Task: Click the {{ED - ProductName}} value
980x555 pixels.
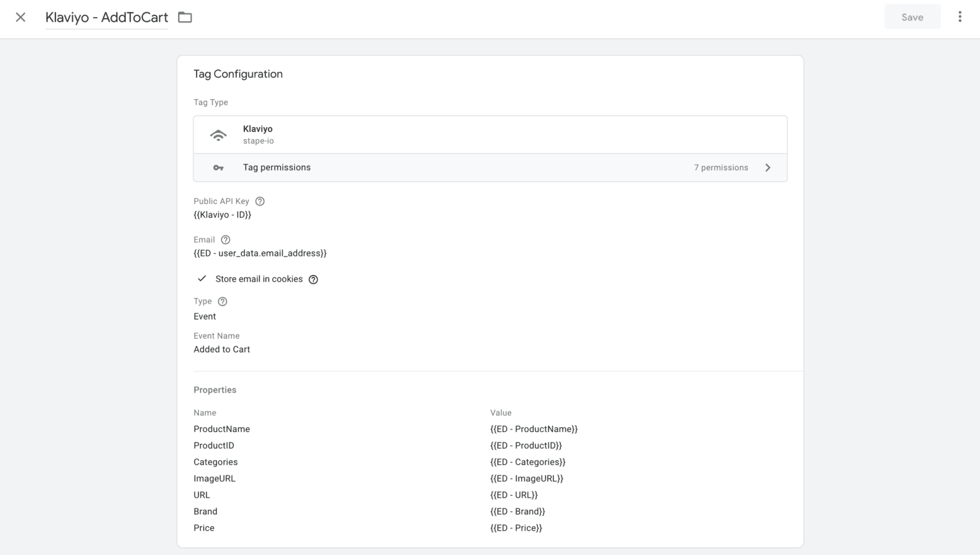Action: click(x=534, y=429)
